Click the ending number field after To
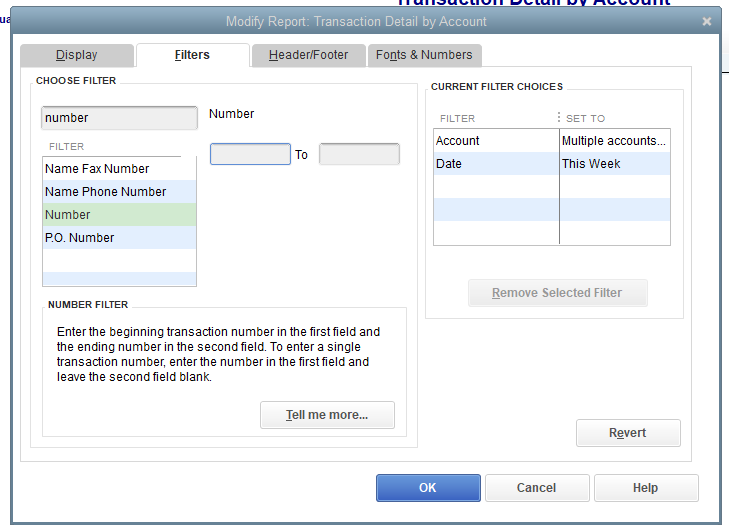 point(359,154)
